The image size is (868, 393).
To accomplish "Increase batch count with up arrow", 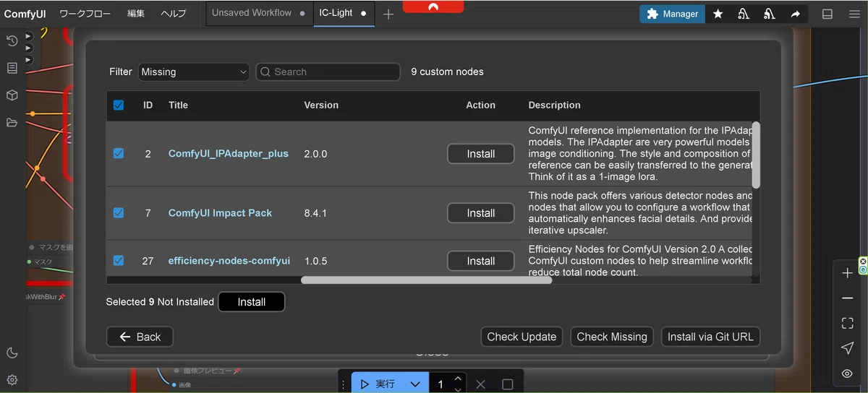I will tap(458, 379).
